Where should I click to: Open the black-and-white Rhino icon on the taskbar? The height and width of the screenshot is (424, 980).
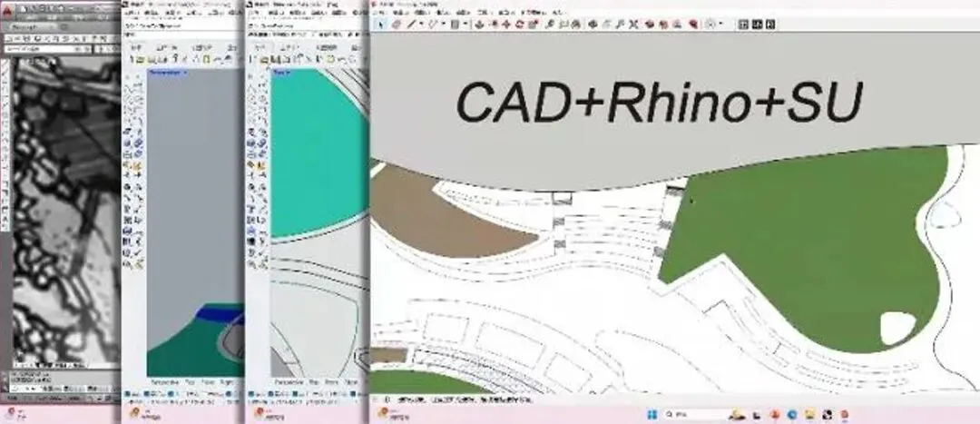coord(828,415)
